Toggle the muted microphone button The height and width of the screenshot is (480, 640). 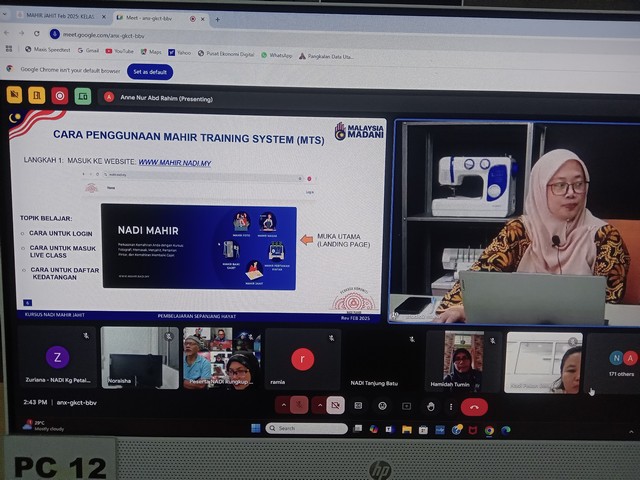298,405
